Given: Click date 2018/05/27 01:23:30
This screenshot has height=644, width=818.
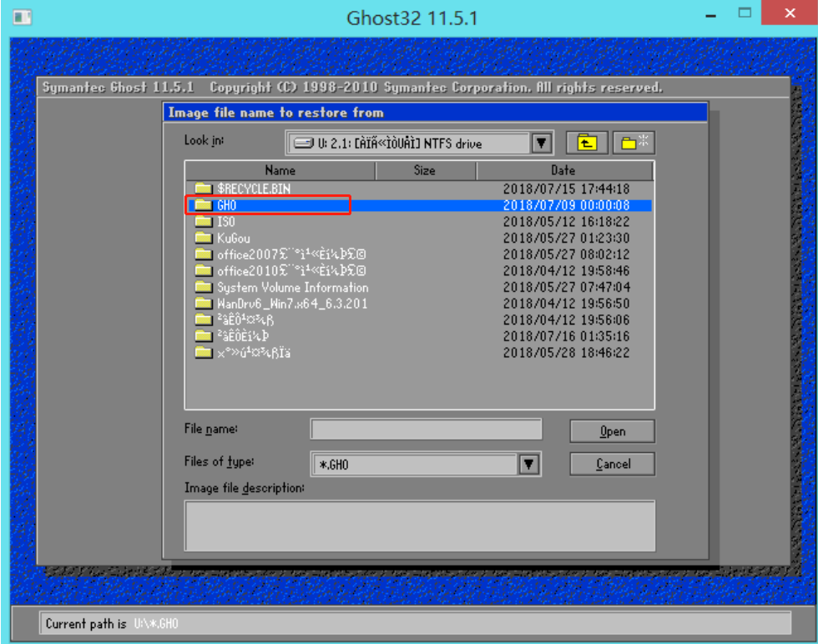Looking at the screenshot, I should [x=566, y=239].
